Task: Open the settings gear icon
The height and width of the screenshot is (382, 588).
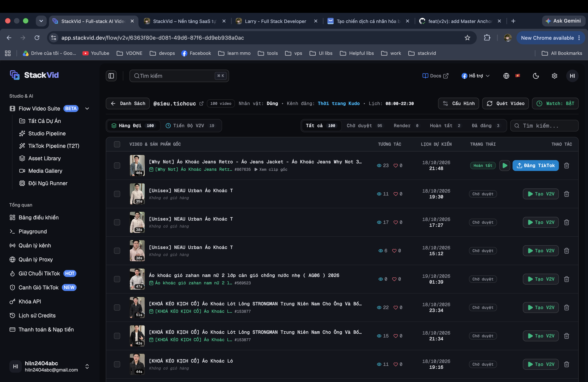Action: click(x=554, y=76)
